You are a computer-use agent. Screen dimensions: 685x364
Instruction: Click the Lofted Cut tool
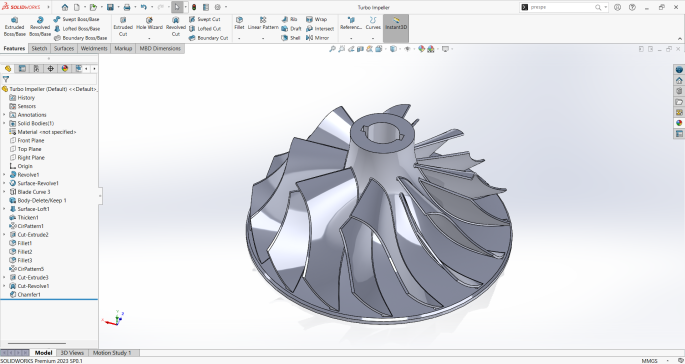coord(205,29)
